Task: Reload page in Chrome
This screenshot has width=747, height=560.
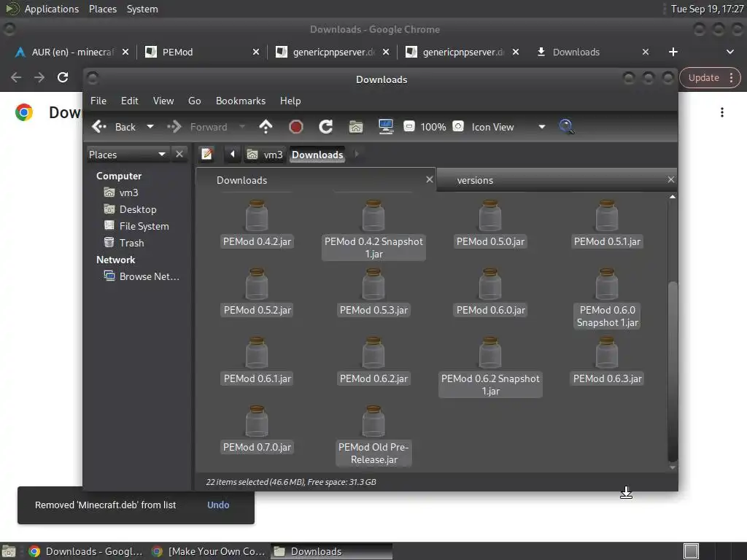Action: (x=63, y=77)
